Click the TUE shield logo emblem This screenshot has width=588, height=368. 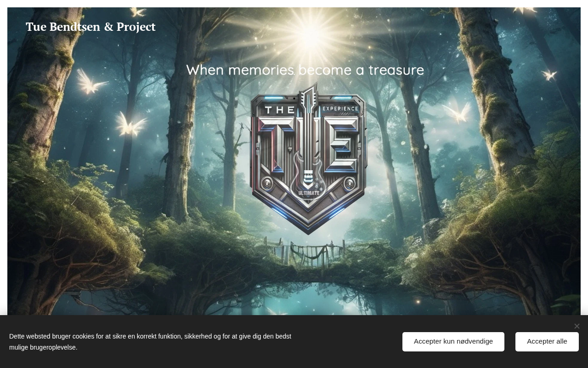308,159
